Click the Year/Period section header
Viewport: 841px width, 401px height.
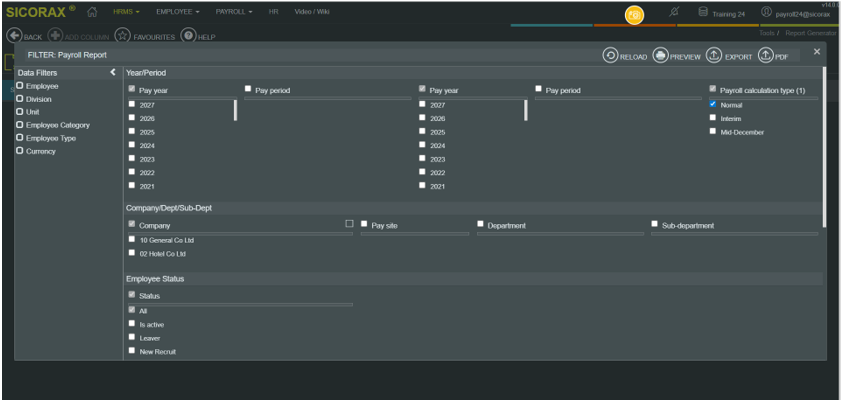(473, 73)
